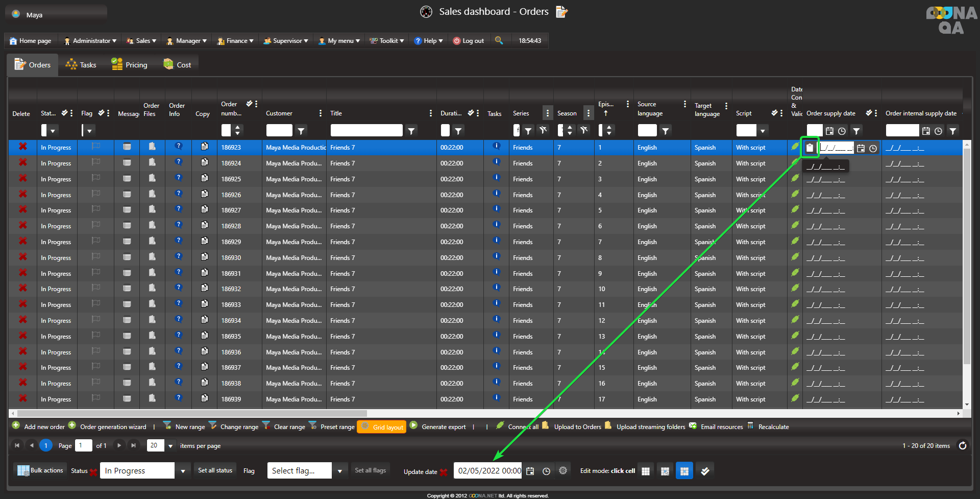Click the refresh icon beside items count
This screenshot has width=980, height=499.
tap(962, 445)
